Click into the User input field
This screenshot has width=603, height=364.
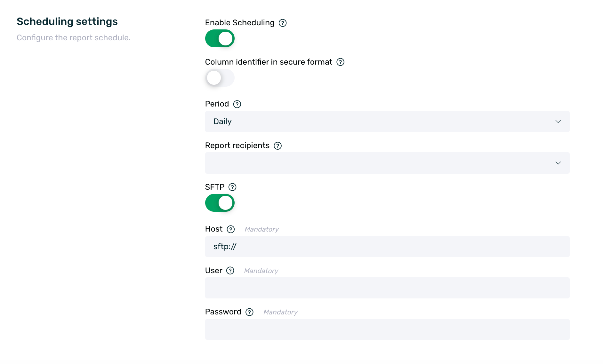[387, 288]
